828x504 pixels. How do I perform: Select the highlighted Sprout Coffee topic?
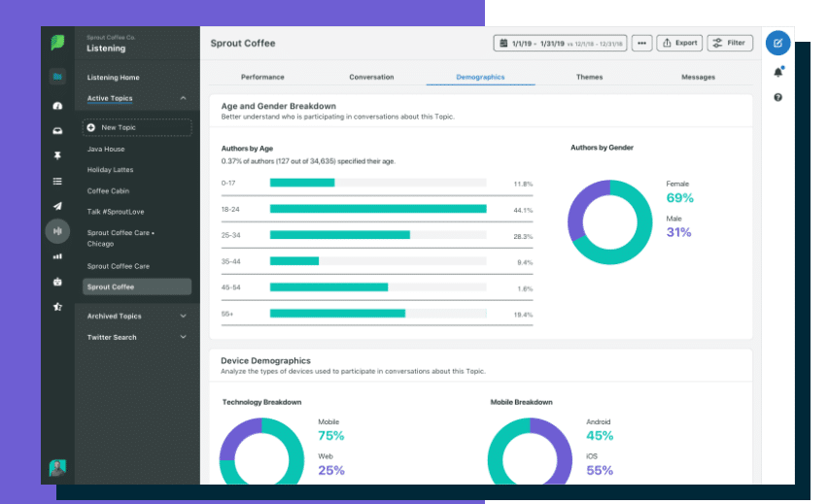137,286
